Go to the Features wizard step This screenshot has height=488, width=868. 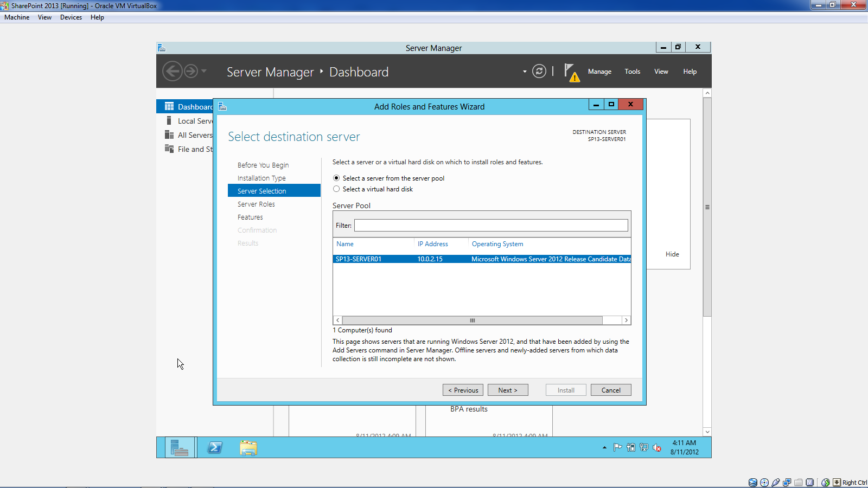click(250, 217)
